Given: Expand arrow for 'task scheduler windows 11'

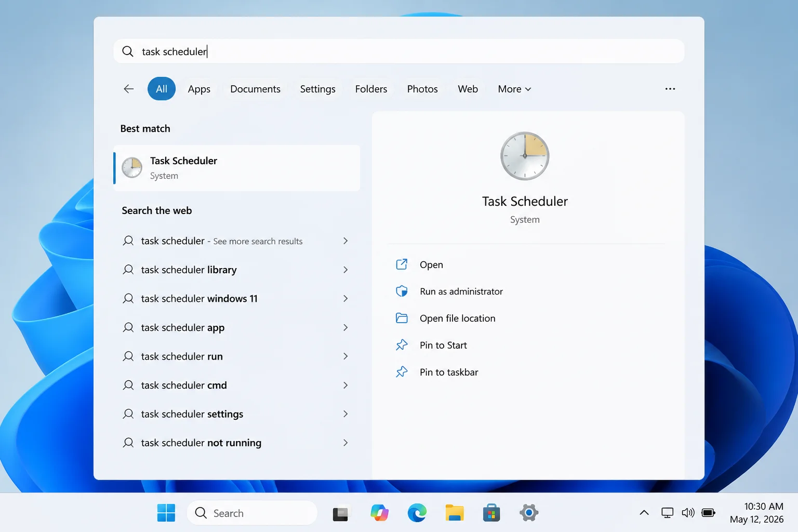Looking at the screenshot, I should coord(345,299).
